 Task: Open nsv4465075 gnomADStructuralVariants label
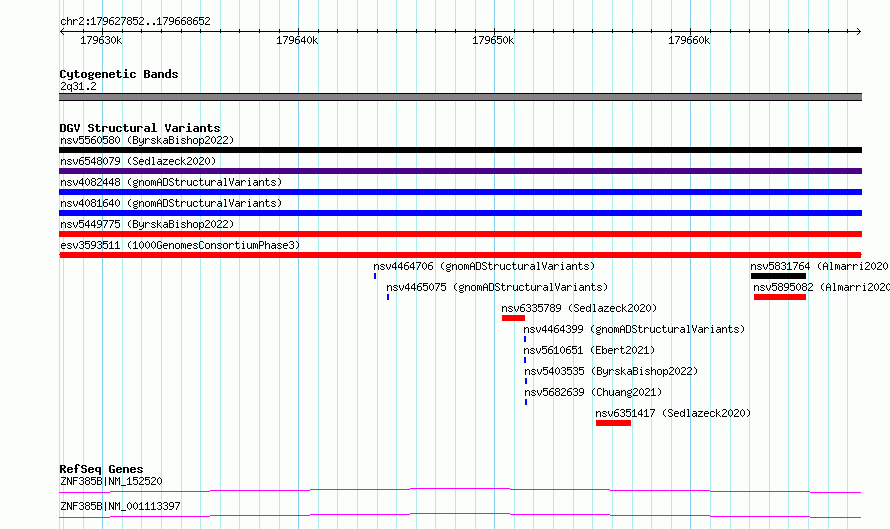497,287
